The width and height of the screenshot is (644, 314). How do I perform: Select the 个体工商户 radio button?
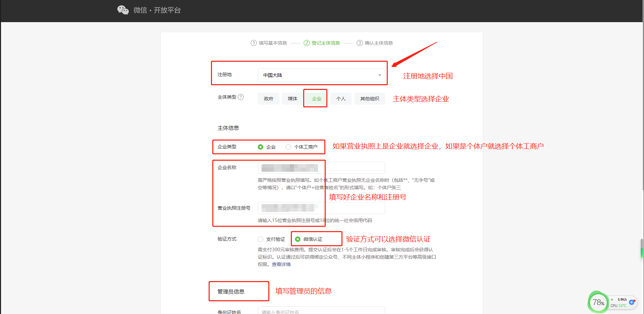(x=288, y=147)
